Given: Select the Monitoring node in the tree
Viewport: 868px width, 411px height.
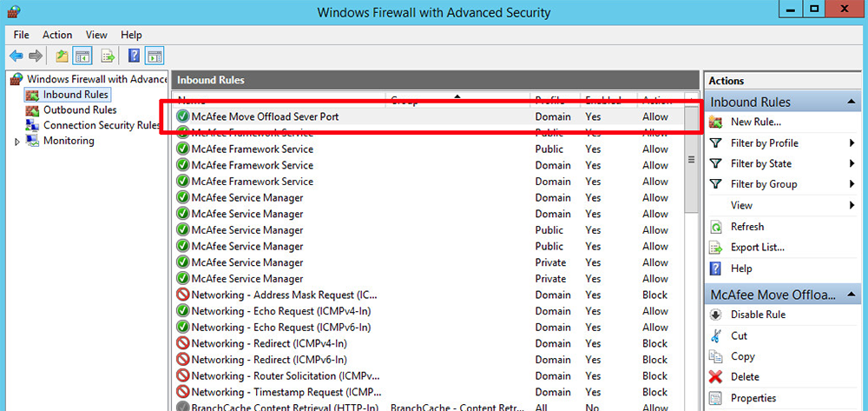Looking at the screenshot, I should 61,141.
